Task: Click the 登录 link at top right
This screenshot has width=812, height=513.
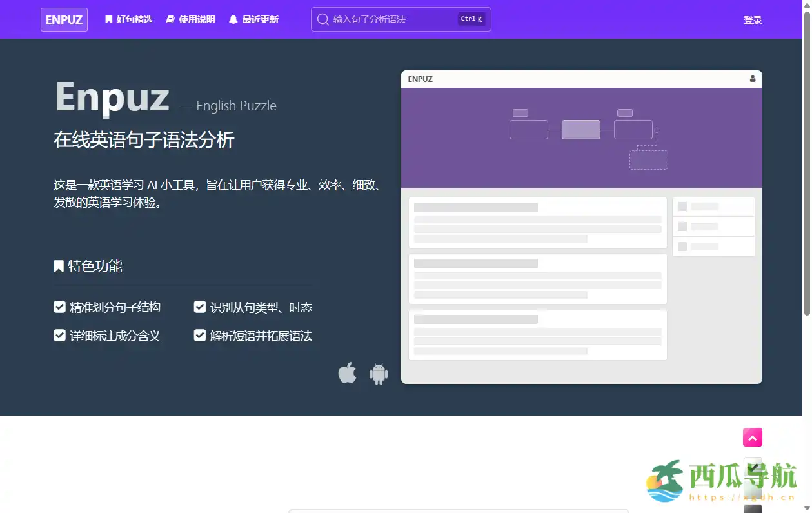Action: tap(753, 20)
